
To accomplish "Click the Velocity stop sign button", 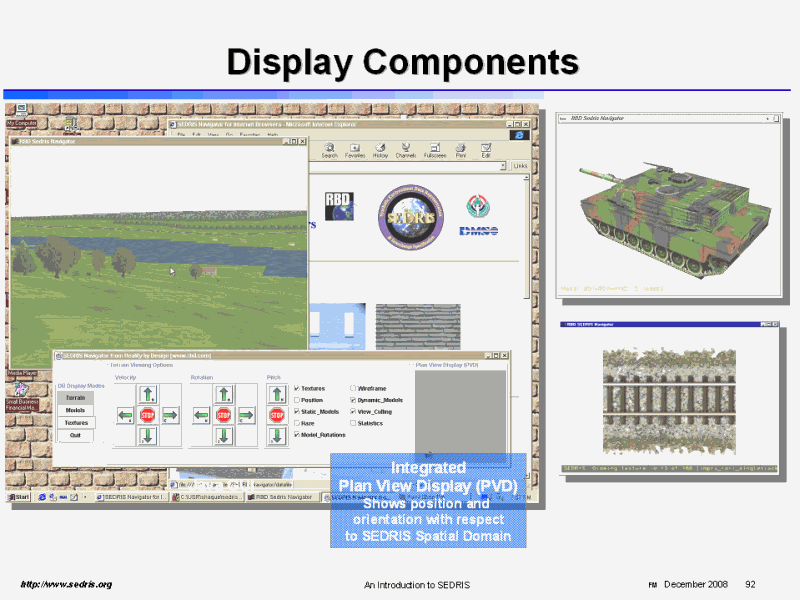I will 147,415.
